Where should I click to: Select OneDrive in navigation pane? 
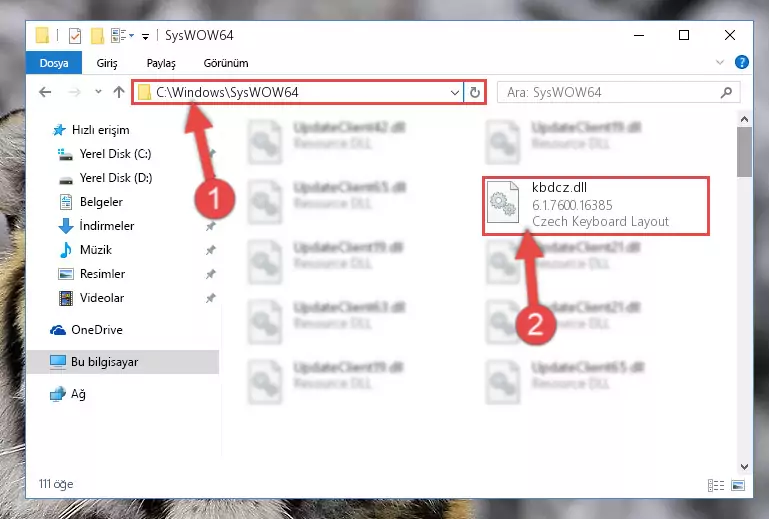coord(86,330)
